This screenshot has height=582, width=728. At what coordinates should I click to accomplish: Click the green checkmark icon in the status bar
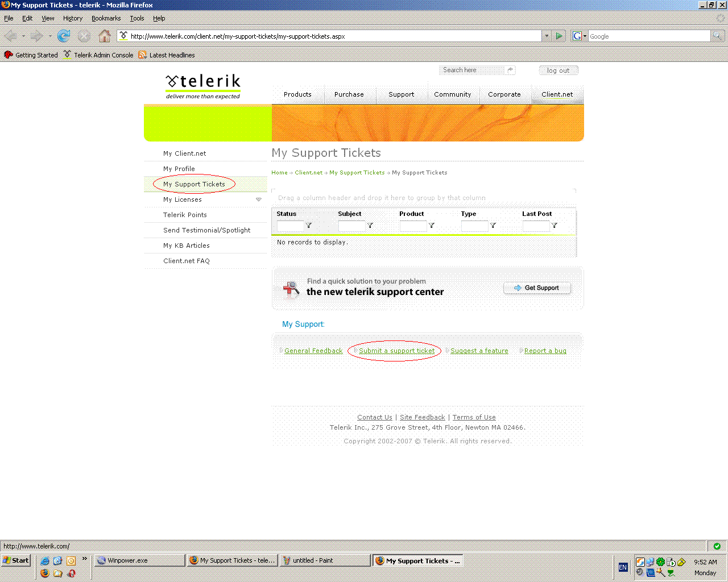717,546
